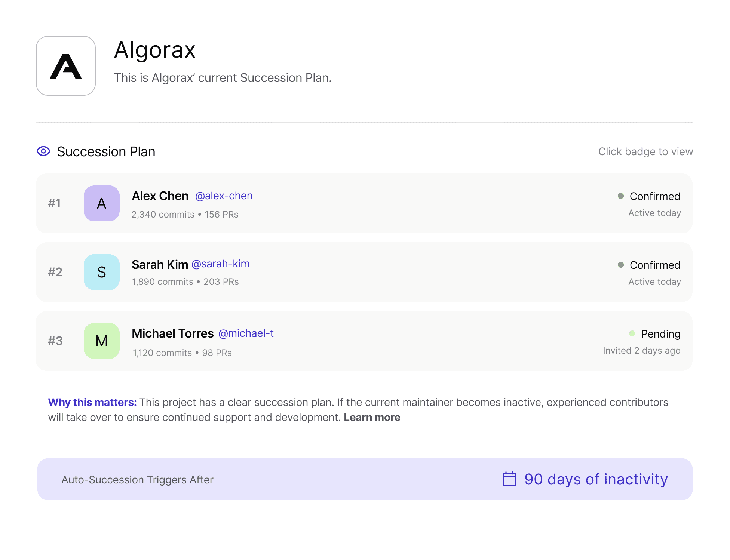This screenshot has height=560, width=730.
Task: Click the Confirmed status dot for Sarah Kim
Action: tap(621, 265)
